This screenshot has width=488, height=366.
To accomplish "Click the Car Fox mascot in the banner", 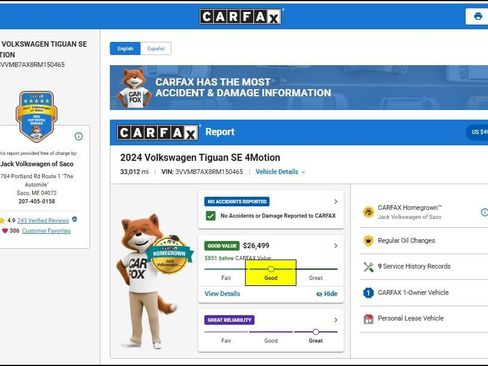I will click(x=134, y=88).
